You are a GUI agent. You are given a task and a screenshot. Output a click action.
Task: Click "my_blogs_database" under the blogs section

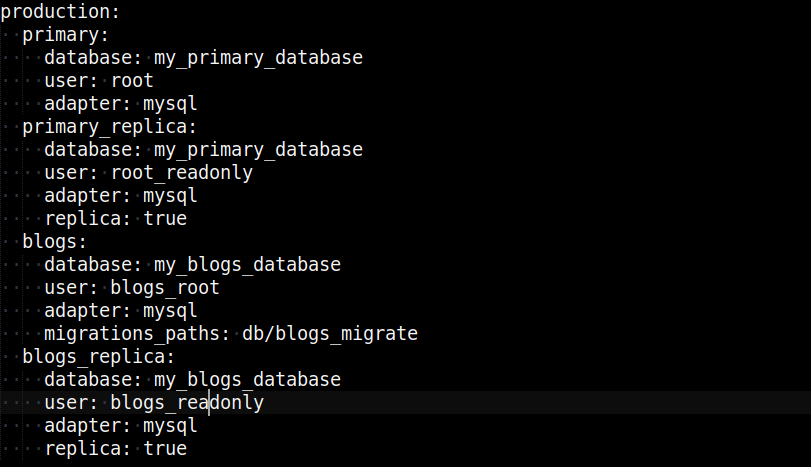click(x=247, y=265)
